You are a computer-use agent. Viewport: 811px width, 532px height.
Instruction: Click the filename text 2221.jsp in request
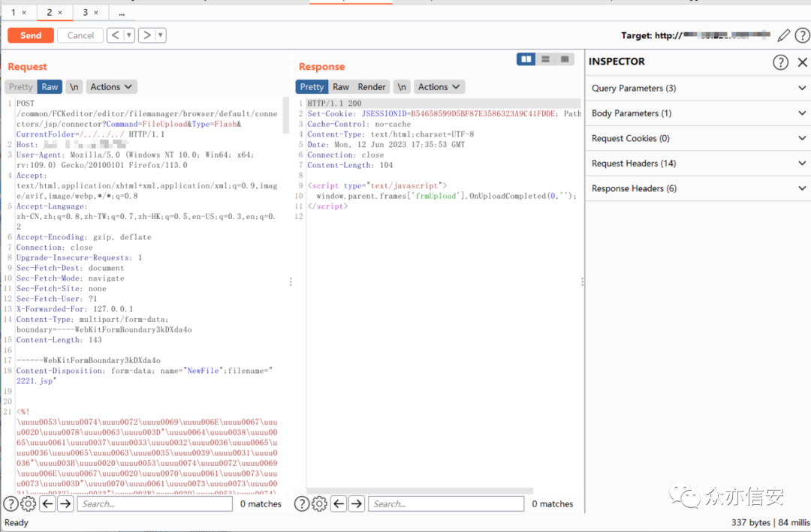tap(35, 381)
